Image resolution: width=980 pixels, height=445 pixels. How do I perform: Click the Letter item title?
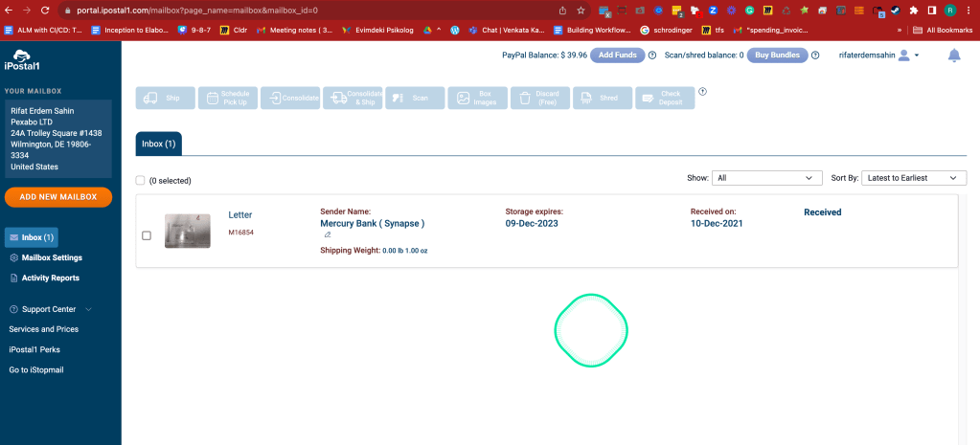pyautogui.click(x=240, y=214)
